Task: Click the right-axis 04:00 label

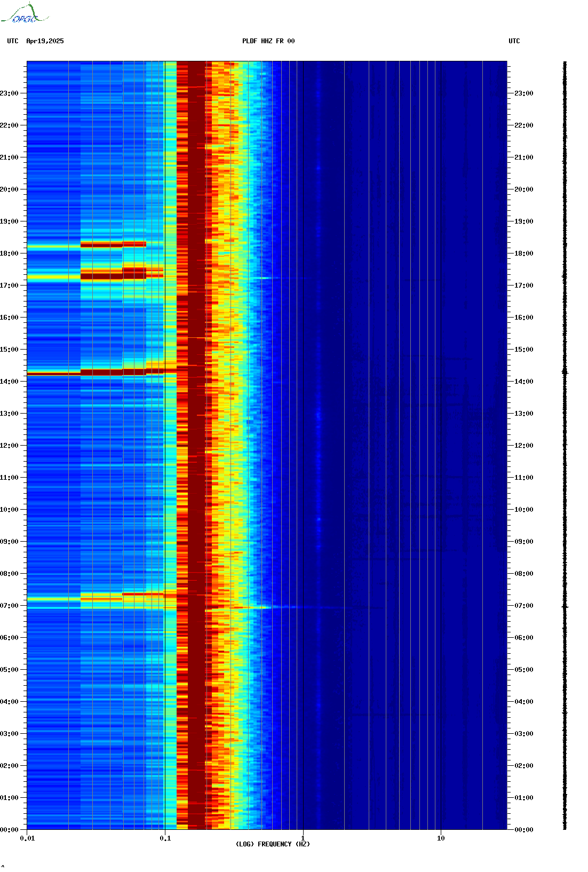Action: tap(524, 702)
